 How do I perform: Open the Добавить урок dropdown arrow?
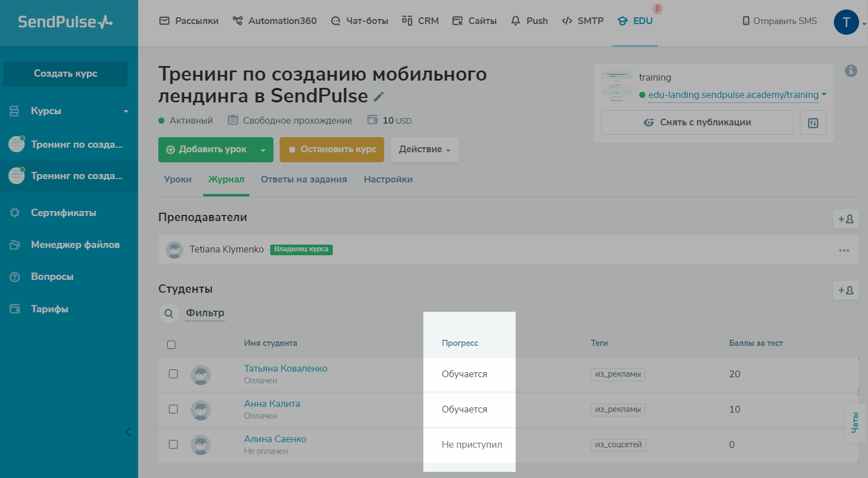(x=263, y=150)
